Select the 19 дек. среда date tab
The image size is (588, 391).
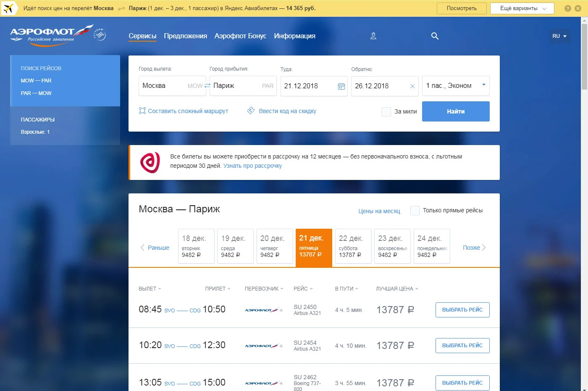click(x=235, y=246)
